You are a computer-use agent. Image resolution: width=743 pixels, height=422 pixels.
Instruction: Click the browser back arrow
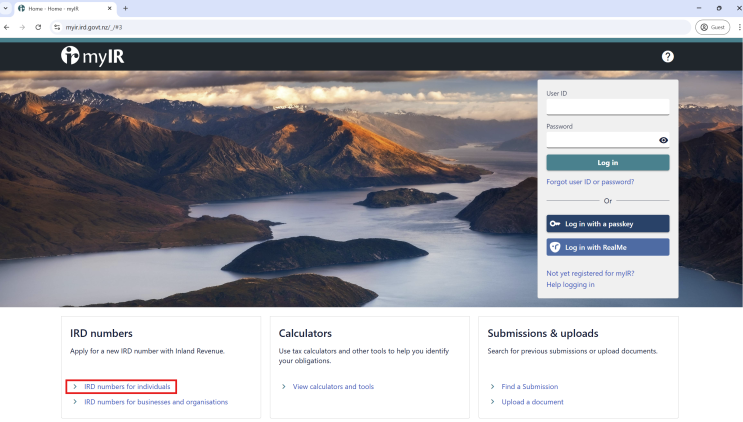pos(7,27)
